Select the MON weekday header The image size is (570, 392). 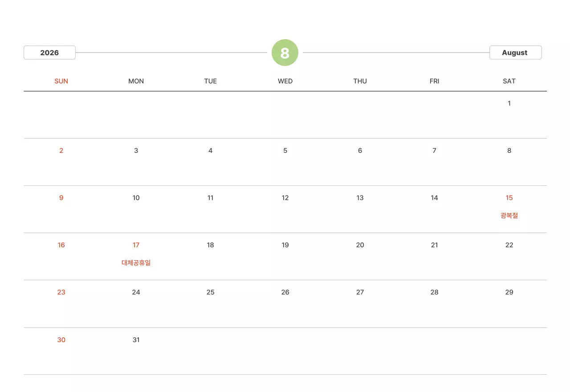point(136,81)
